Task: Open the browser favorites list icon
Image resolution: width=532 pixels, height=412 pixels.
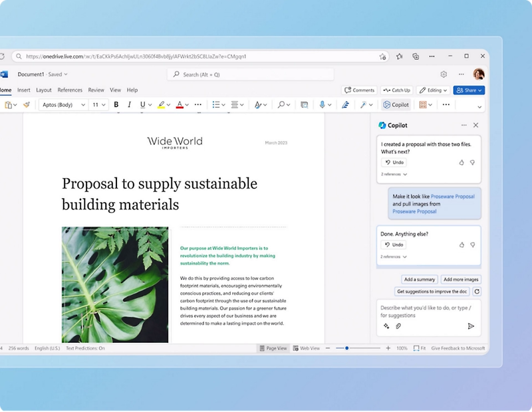Action: tap(400, 56)
